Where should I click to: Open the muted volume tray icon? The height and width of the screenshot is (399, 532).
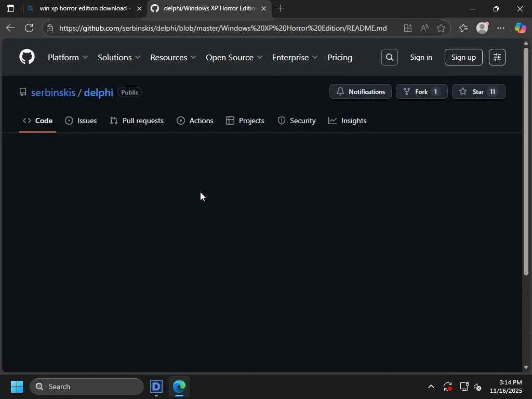coord(477,387)
